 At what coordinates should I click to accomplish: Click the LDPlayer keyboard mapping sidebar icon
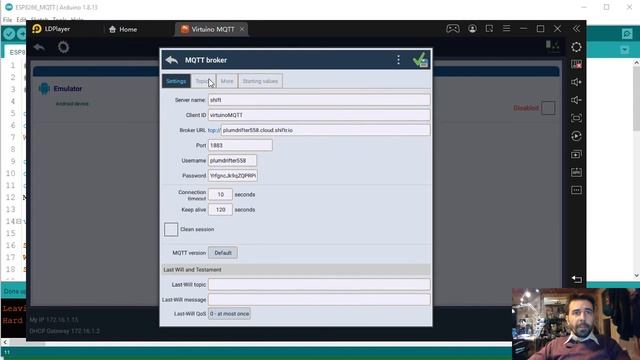576,64
